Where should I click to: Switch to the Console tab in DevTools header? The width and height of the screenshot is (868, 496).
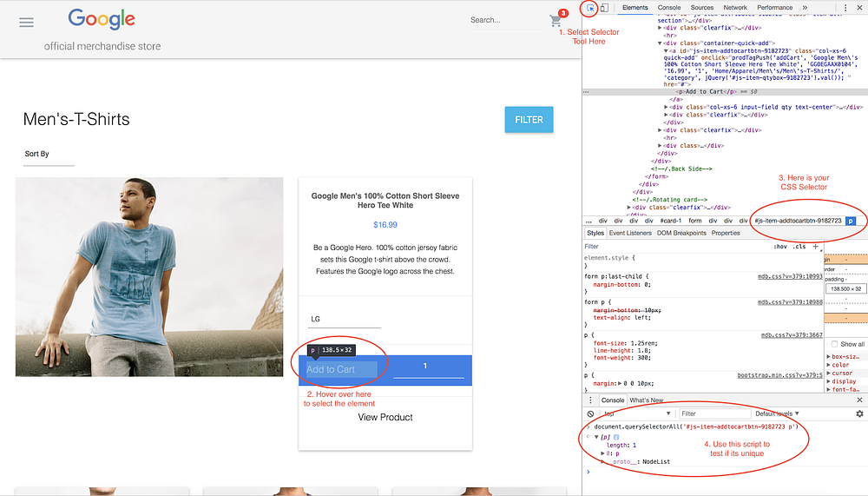point(669,8)
